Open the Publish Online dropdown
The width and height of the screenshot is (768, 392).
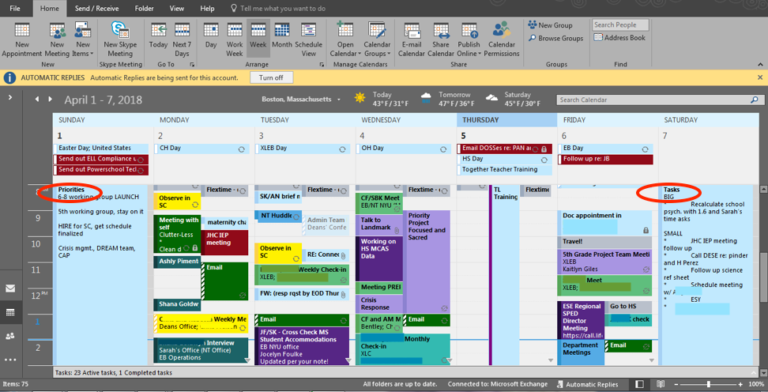pyautogui.click(x=469, y=40)
